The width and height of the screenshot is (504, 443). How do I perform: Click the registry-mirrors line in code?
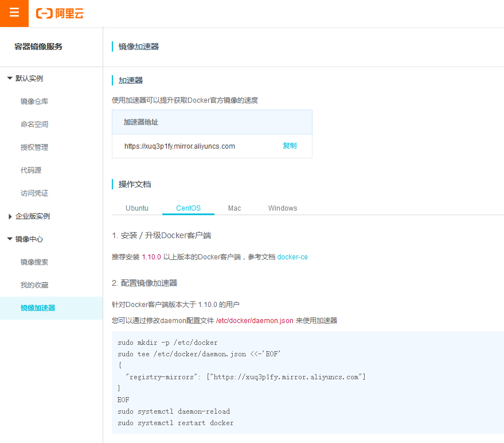click(245, 377)
